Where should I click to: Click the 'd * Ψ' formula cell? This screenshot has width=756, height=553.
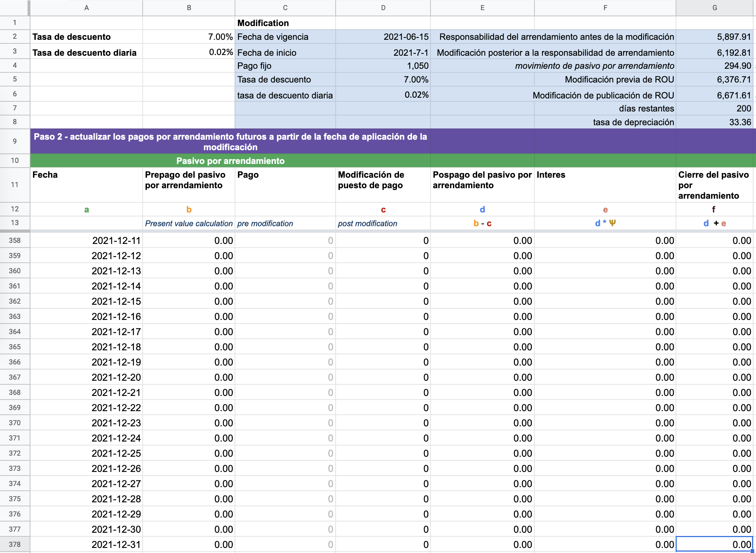coord(605,223)
